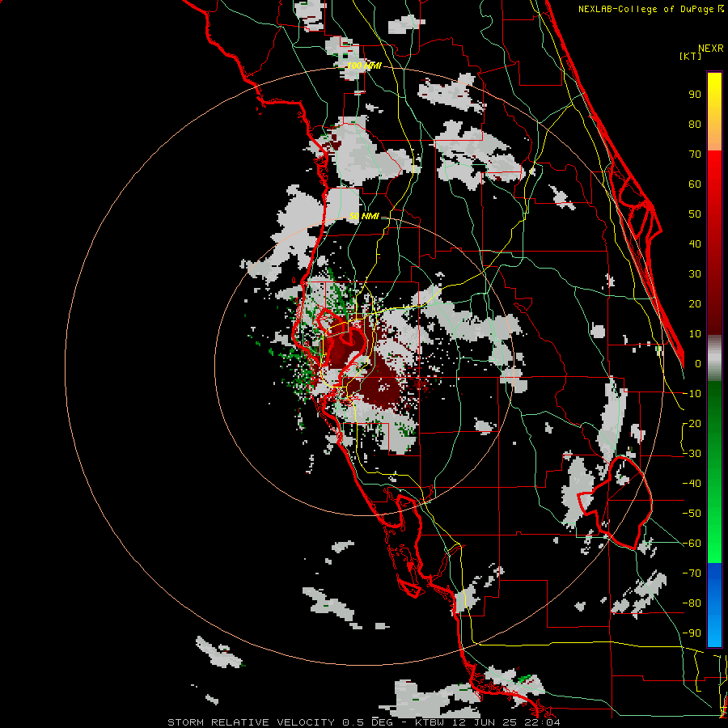728x728 pixels.
Task: Pick the yellow segment atop the color bar
Action: click(714, 93)
